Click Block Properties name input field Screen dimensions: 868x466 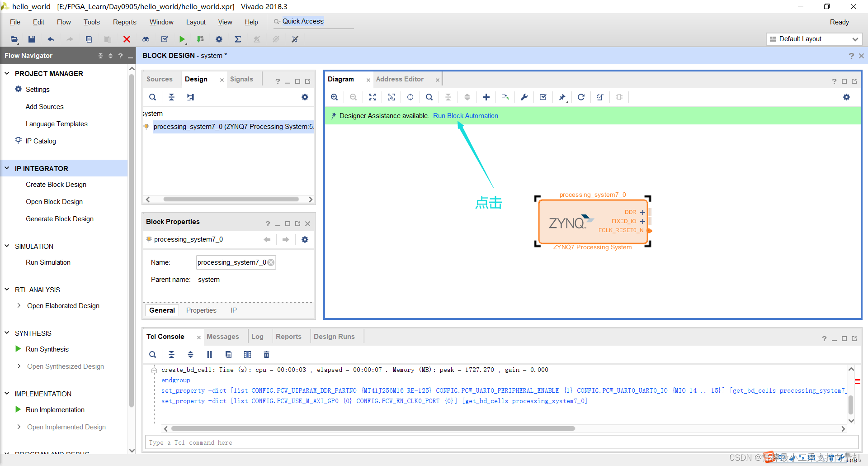click(236, 262)
